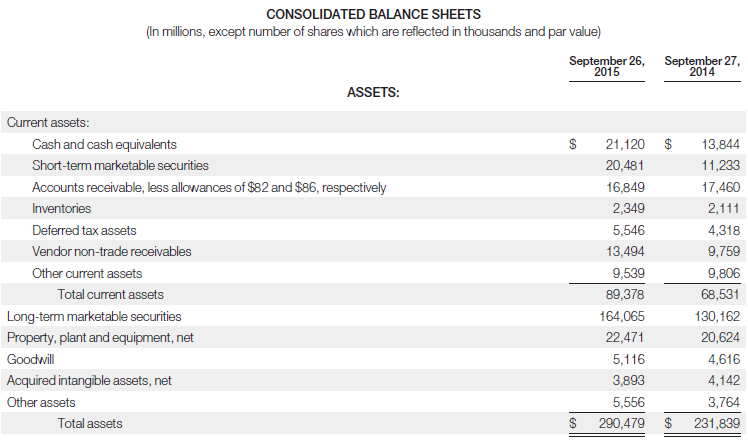Click the September 26, 2015 column header

(606, 66)
